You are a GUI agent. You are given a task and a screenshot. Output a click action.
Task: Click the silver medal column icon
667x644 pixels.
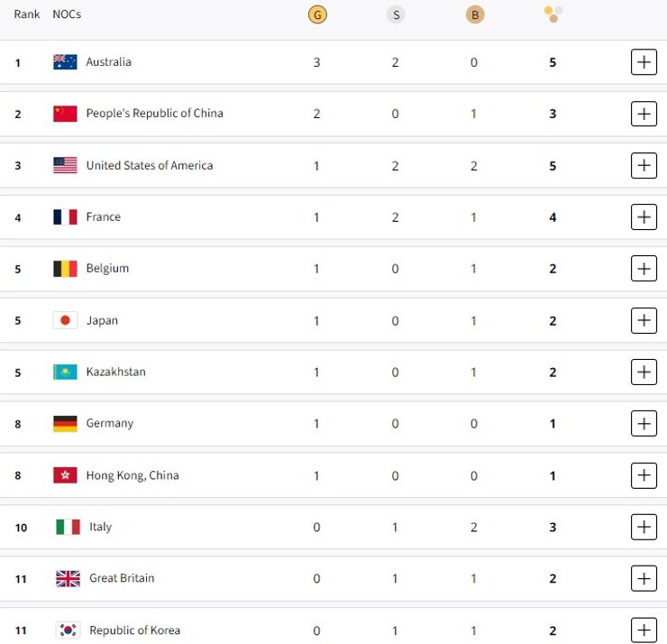[x=395, y=14]
